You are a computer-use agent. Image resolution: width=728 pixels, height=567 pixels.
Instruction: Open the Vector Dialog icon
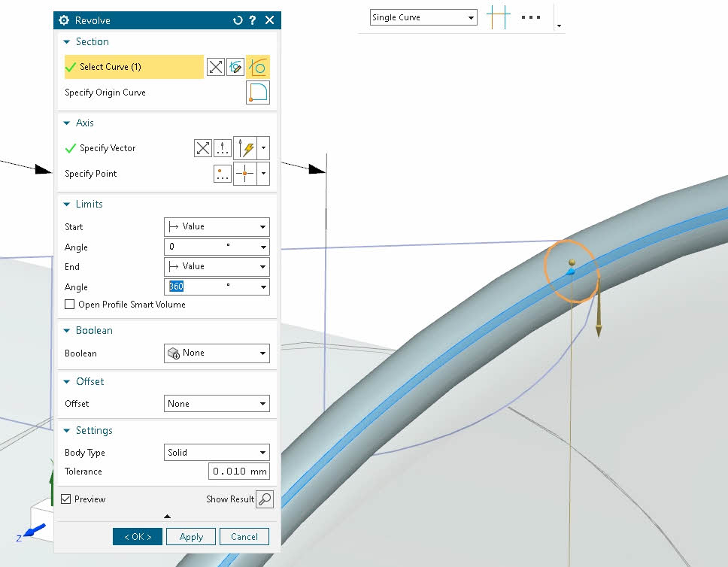coord(223,148)
